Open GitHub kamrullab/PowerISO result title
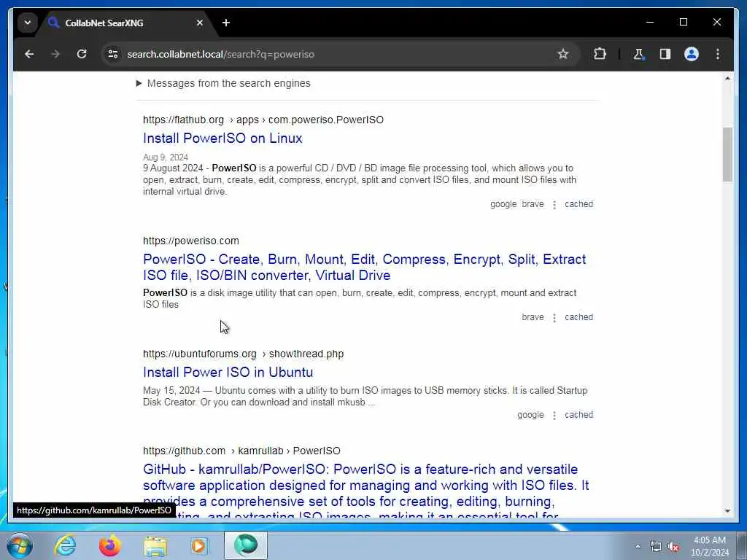747x560 pixels. click(366, 489)
